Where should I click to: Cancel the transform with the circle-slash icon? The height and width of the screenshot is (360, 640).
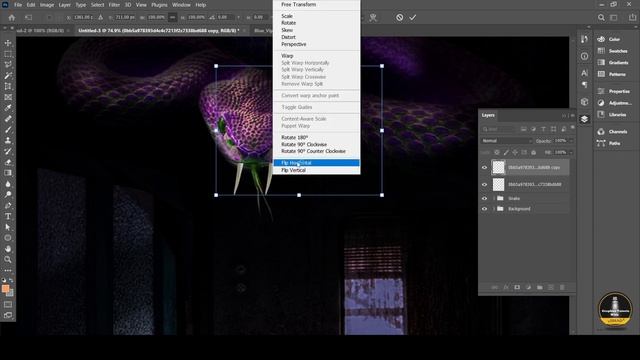(x=400, y=17)
